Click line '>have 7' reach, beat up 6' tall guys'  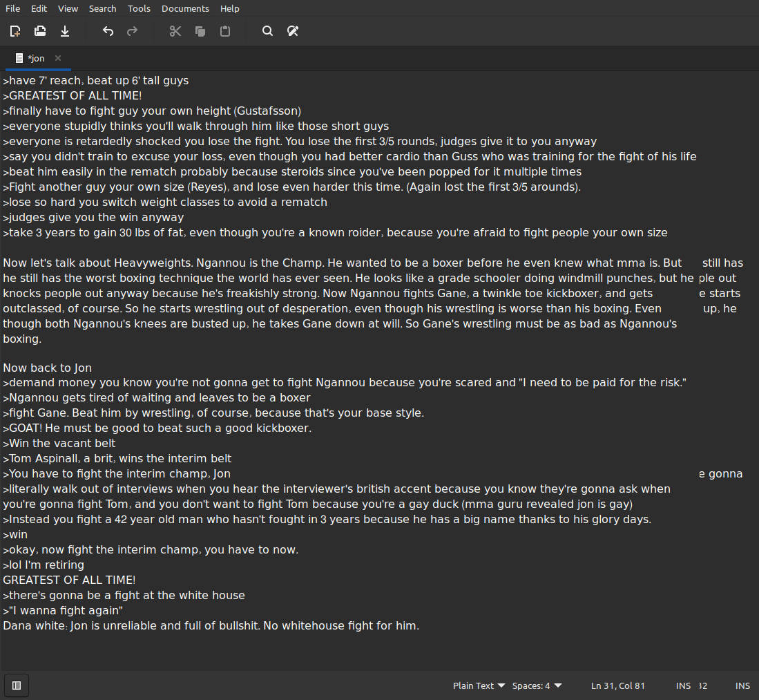(96, 81)
